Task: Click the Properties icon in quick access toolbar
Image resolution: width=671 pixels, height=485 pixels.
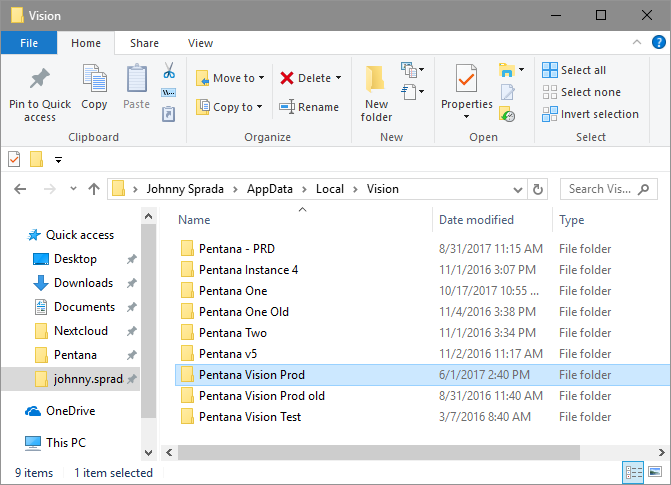Action: 14,160
